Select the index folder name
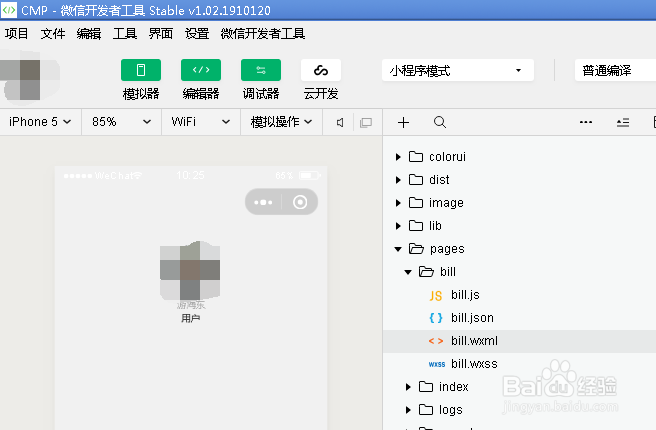The height and width of the screenshot is (430, 656). (454, 387)
